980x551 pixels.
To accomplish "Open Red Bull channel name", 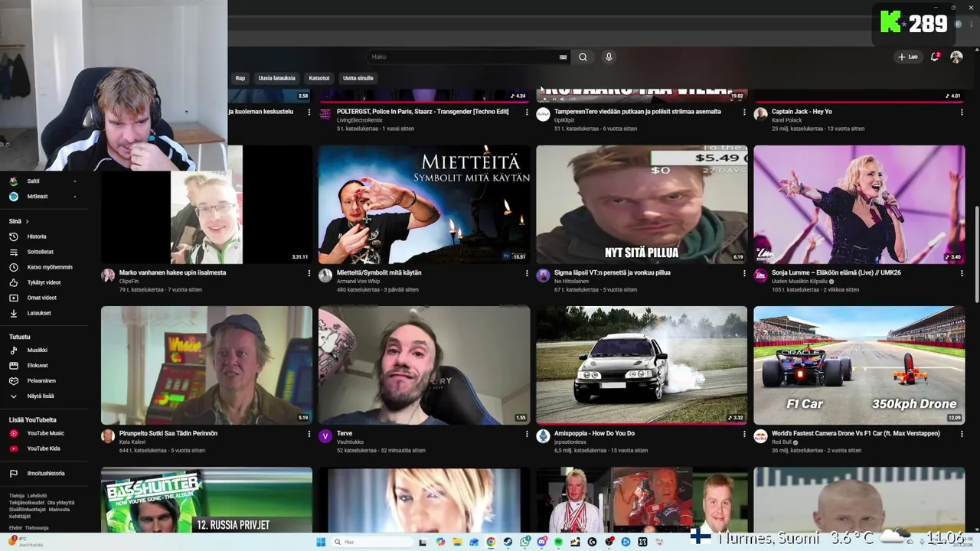I will (782, 442).
